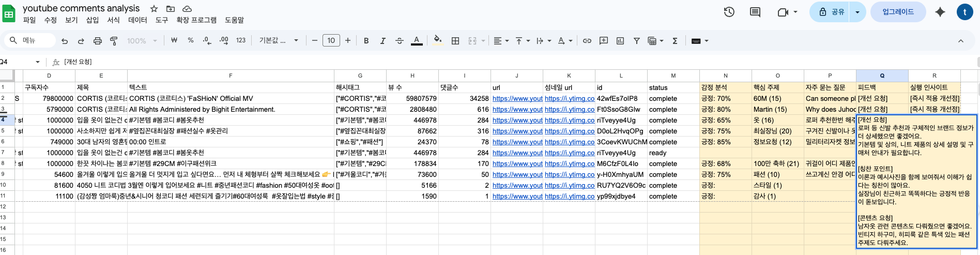Click the 메뉴 search box

(x=29, y=40)
